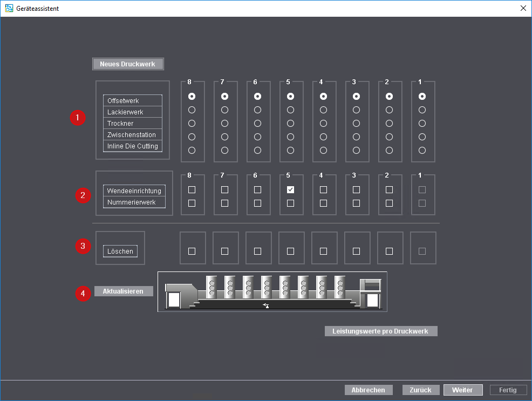Enable Nummerierwerk for unit 4

point(323,203)
